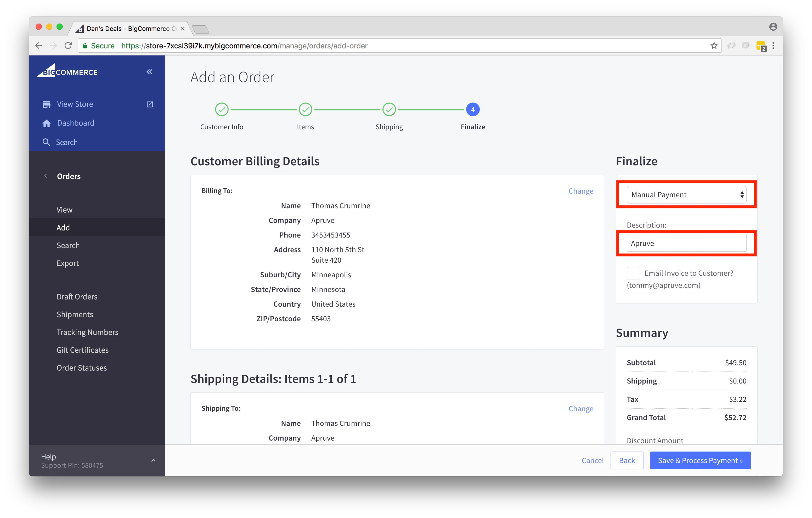Image resolution: width=812 pixels, height=518 pixels.
Task: Toggle Email Invoice to Customer checkbox
Action: 633,273
